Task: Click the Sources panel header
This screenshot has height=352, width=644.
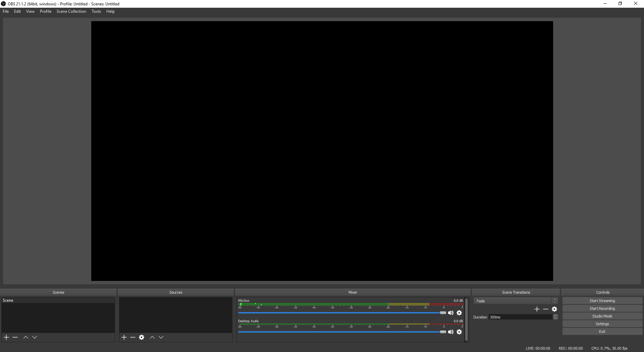Action: (176, 292)
